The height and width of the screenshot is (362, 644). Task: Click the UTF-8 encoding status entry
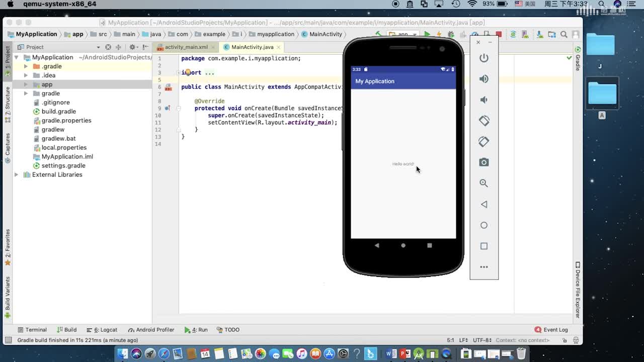(x=481, y=340)
